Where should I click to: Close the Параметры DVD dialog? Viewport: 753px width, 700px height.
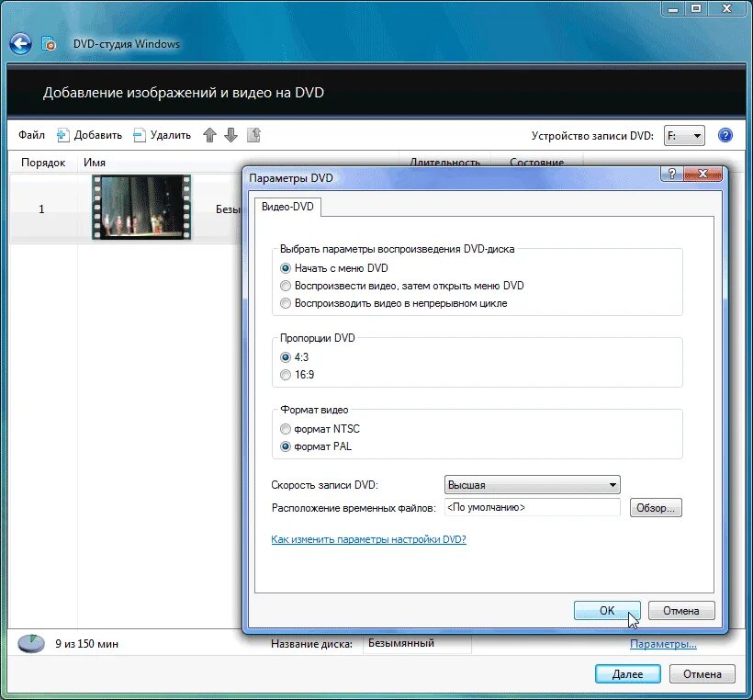pos(702,174)
